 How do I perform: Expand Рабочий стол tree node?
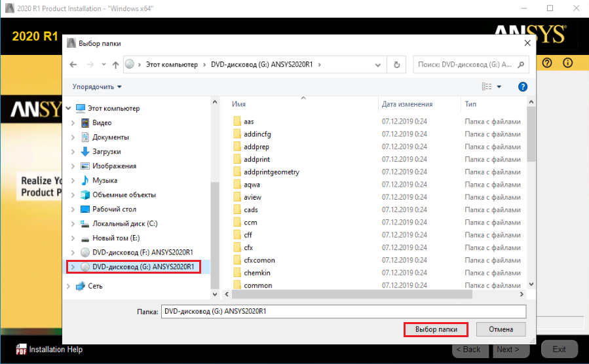[x=73, y=209]
